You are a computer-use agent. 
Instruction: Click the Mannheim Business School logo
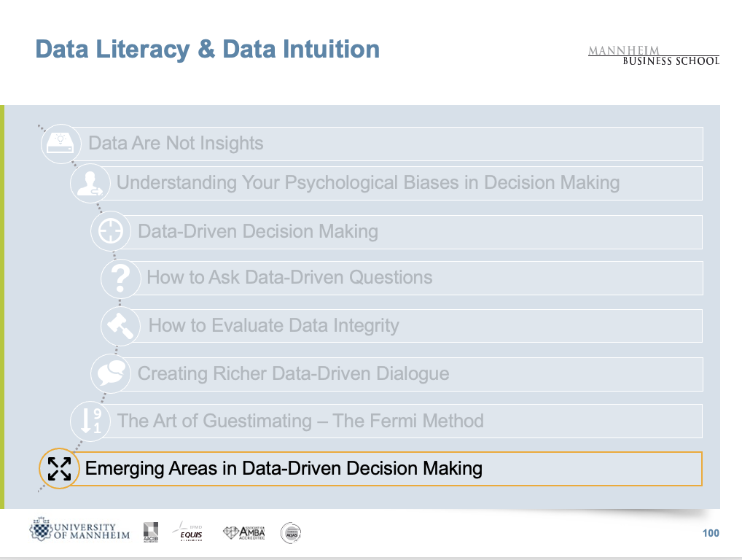pyautogui.click(x=653, y=55)
